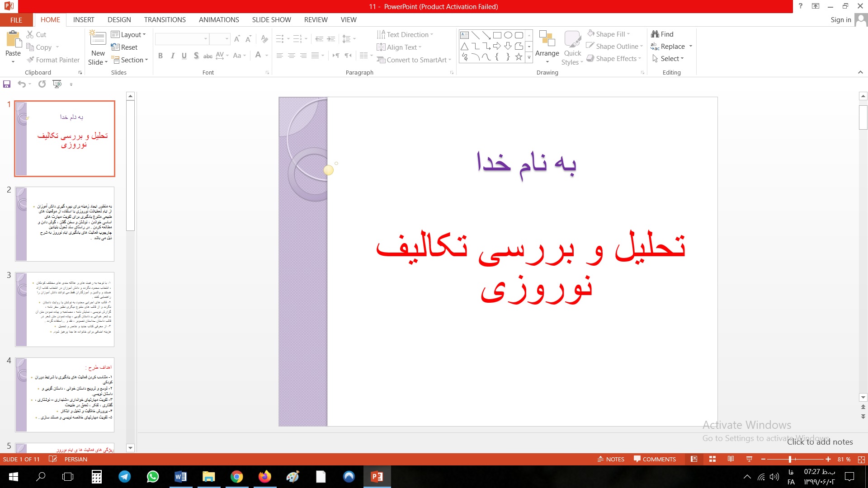Fit slide to current window icon
Image resolution: width=868 pixels, height=488 pixels.
[861, 459]
